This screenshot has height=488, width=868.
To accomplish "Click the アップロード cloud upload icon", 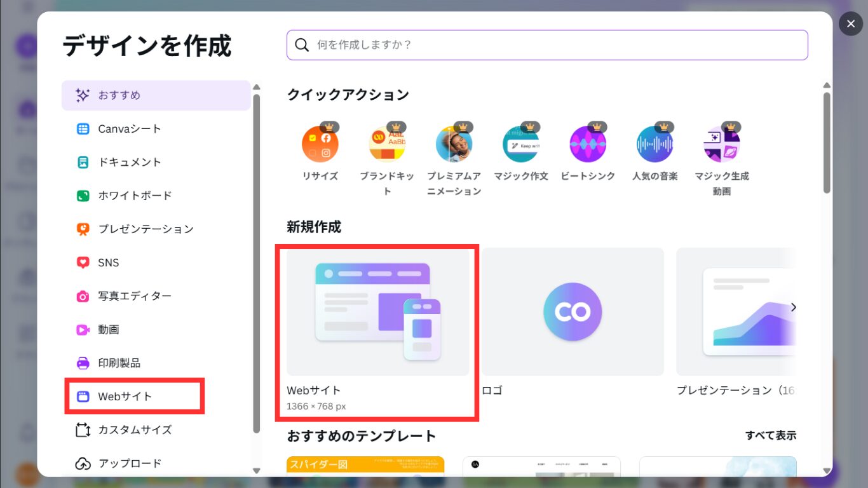I will (83, 464).
